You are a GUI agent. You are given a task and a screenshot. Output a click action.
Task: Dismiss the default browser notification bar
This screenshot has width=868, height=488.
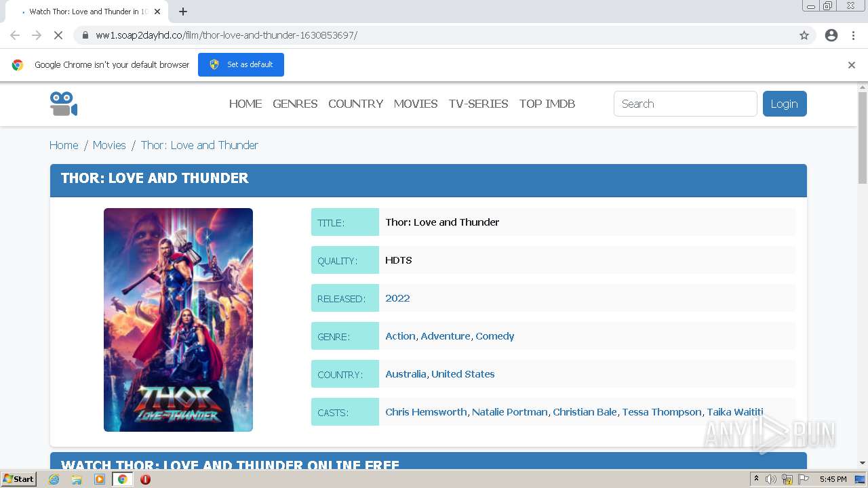tap(852, 65)
